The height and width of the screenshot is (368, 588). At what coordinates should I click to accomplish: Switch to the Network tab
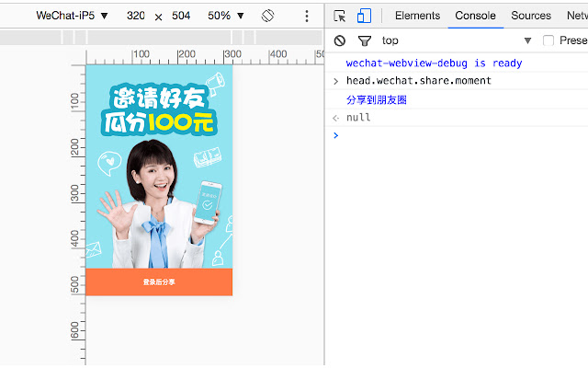tap(577, 16)
